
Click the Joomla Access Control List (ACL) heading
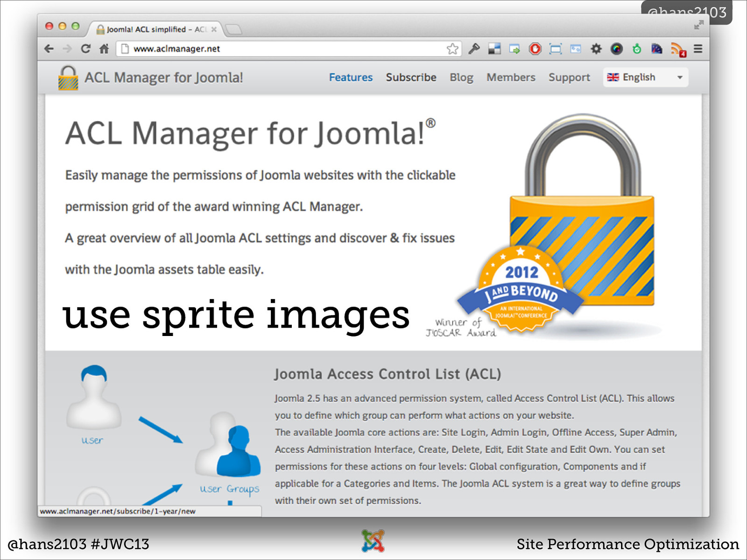[x=388, y=374]
